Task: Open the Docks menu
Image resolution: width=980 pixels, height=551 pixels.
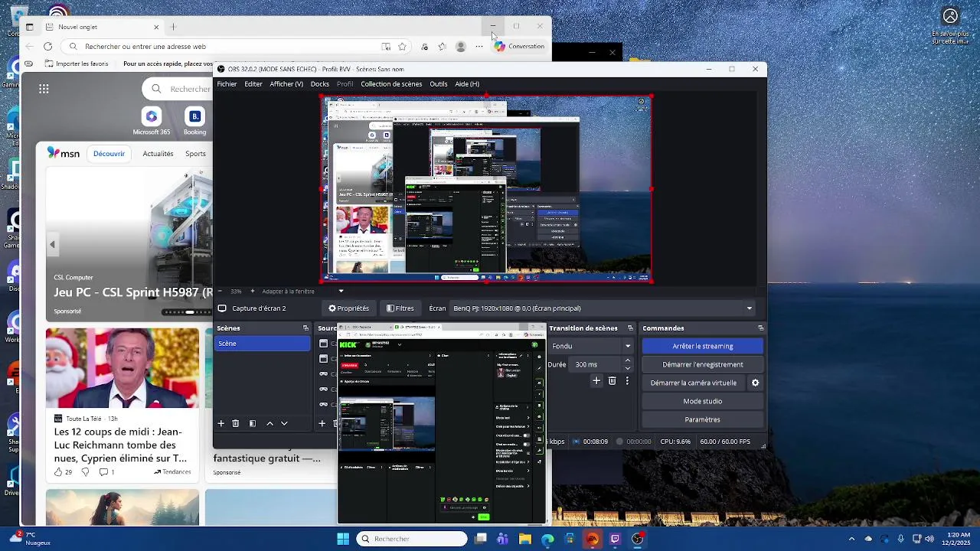Action: pyautogui.click(x=320, y=84)
